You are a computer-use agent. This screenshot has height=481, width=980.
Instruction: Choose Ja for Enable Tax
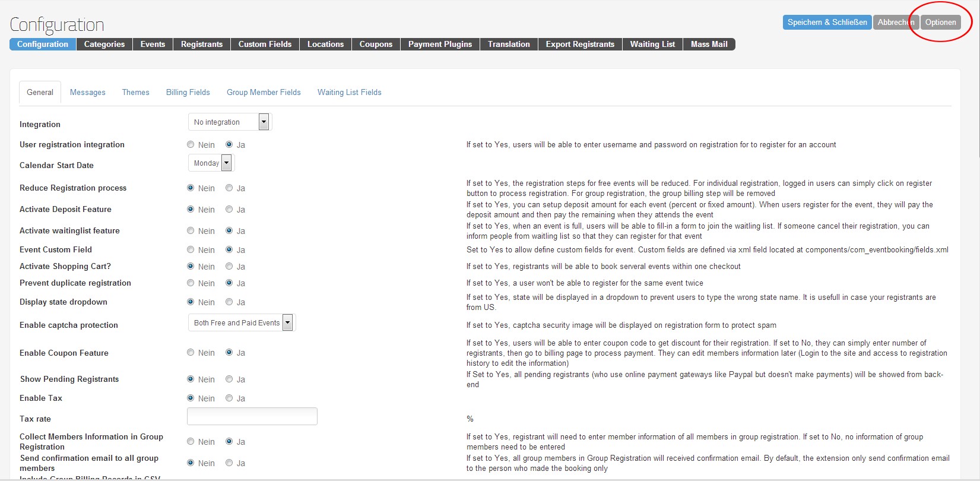point(229,398)
